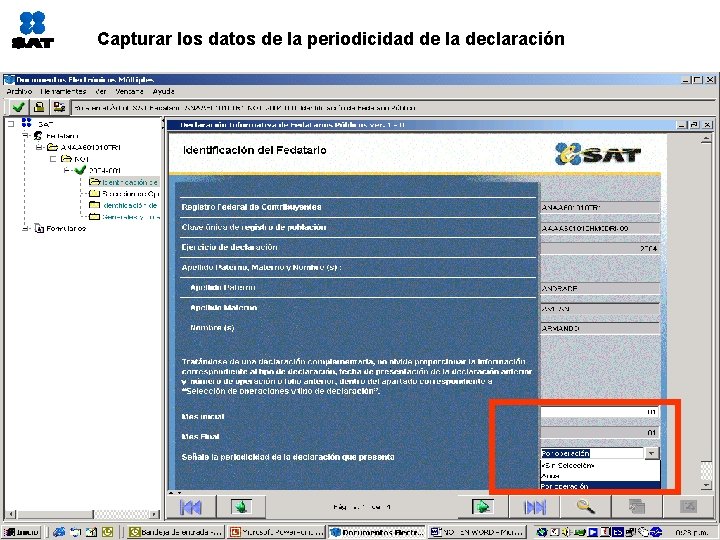The width and height of the screenshot is (720, 540).
Task: Switch to the Word document taskbar button
Action: 478,532
